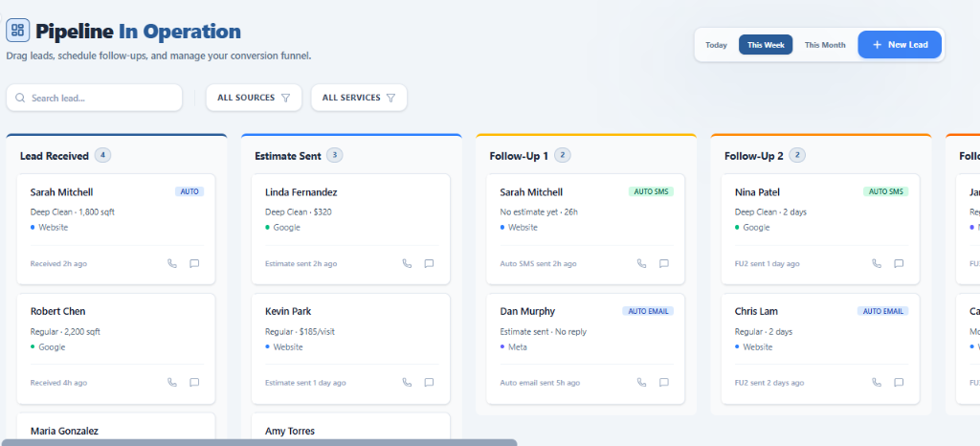Click the Pipeline grid logo icon
This screenshot has width=980, height=446.
tap(17, 30)
